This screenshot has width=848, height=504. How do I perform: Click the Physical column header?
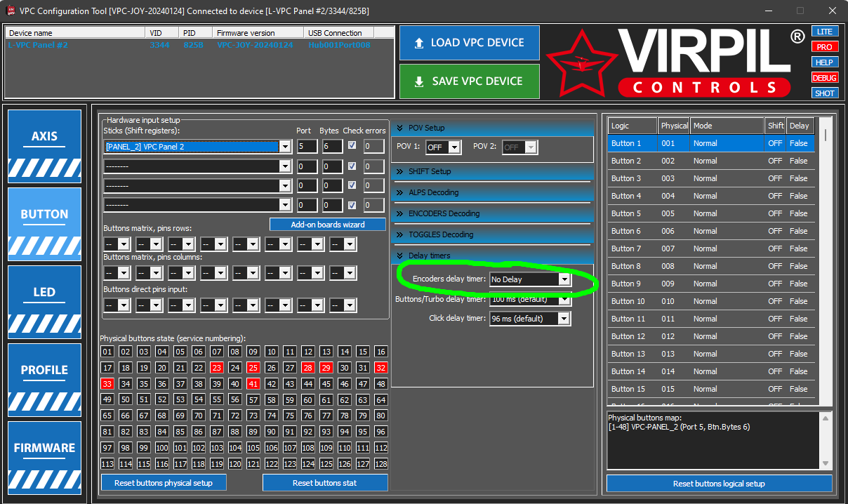tap(675, 126)
